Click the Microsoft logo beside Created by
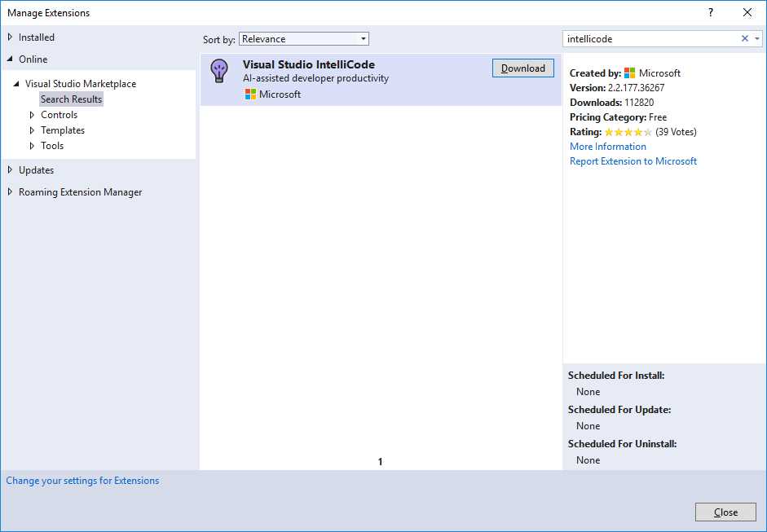 click(631, 73)
